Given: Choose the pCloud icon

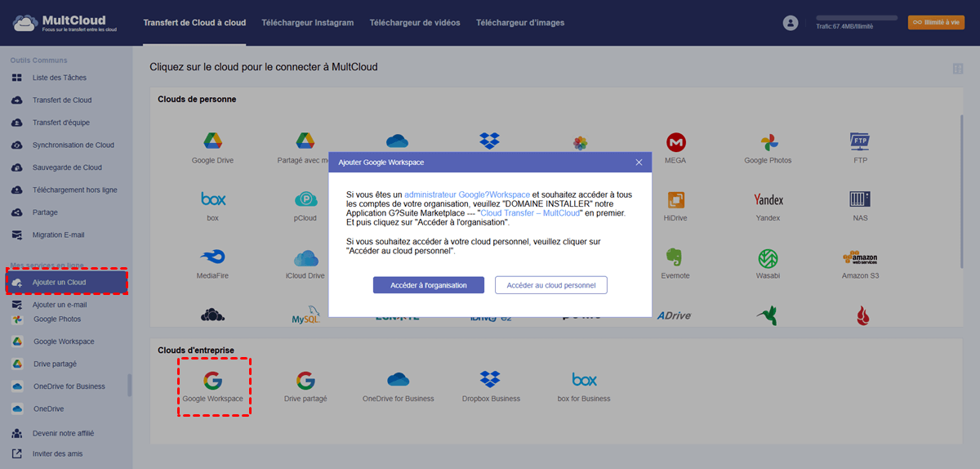Looking at the screenshot, I should tap(305, 199).
